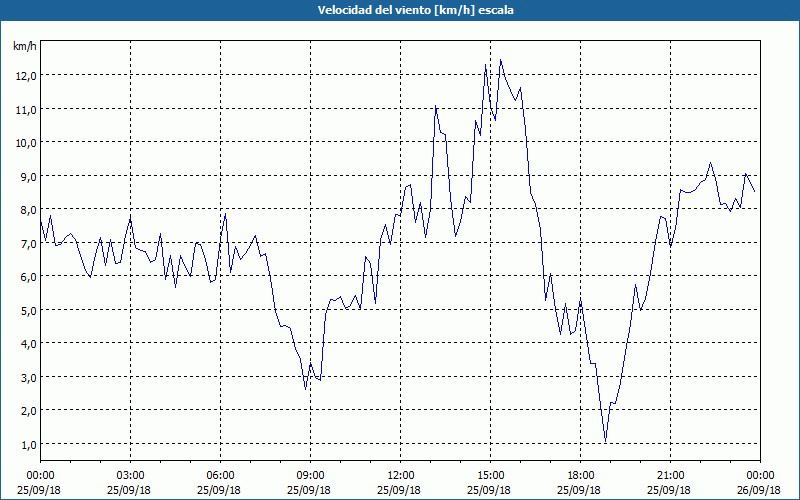
Task: Click the '06:00' time label
Action: click(x=220, y=476)
